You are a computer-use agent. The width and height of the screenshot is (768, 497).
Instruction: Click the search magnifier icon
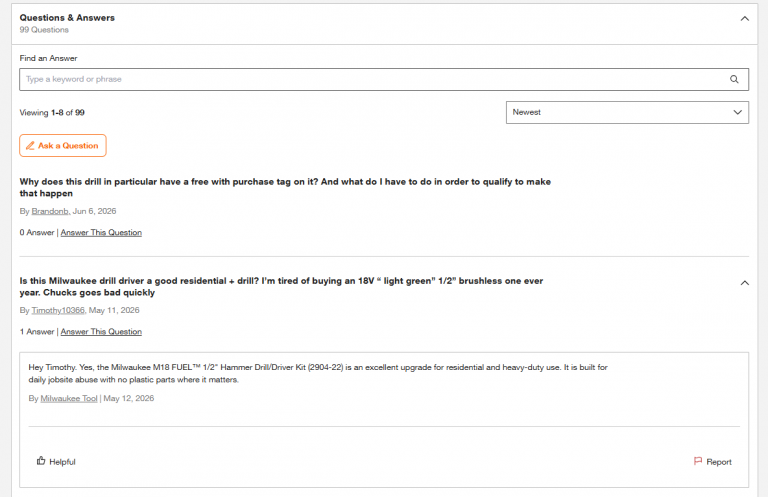tap(734, 79)
